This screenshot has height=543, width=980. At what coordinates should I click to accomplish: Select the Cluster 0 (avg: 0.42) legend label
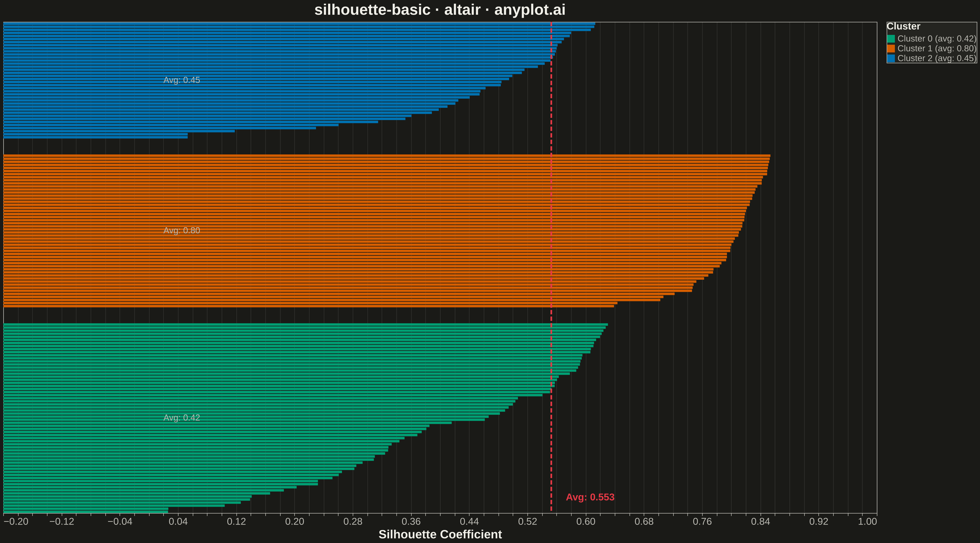point(937,39)
